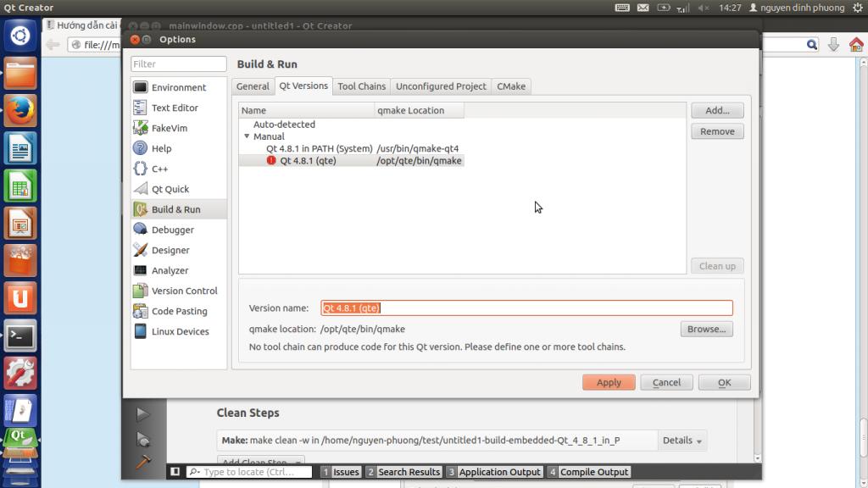The image size is (868, 488).
Task: Click the Run play icon in Qt Creator
Action: coord(142,413)
